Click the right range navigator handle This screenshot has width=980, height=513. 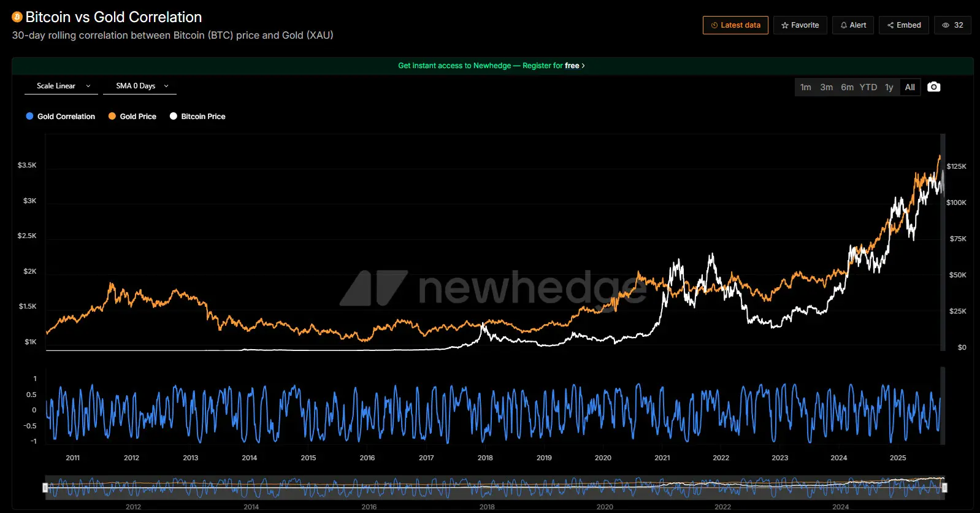pyautogui.click(x=944, y=488)
